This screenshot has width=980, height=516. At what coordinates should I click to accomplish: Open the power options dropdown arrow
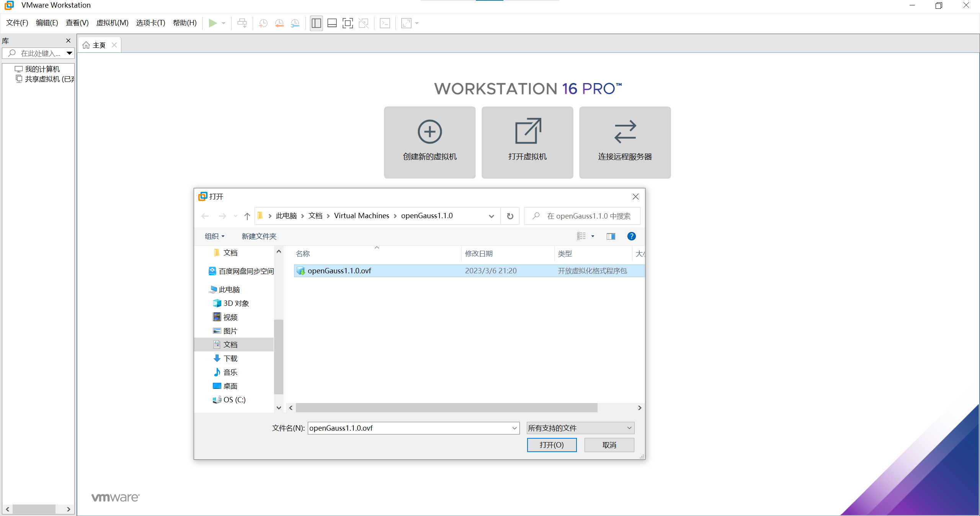click(x=224, y=23)
